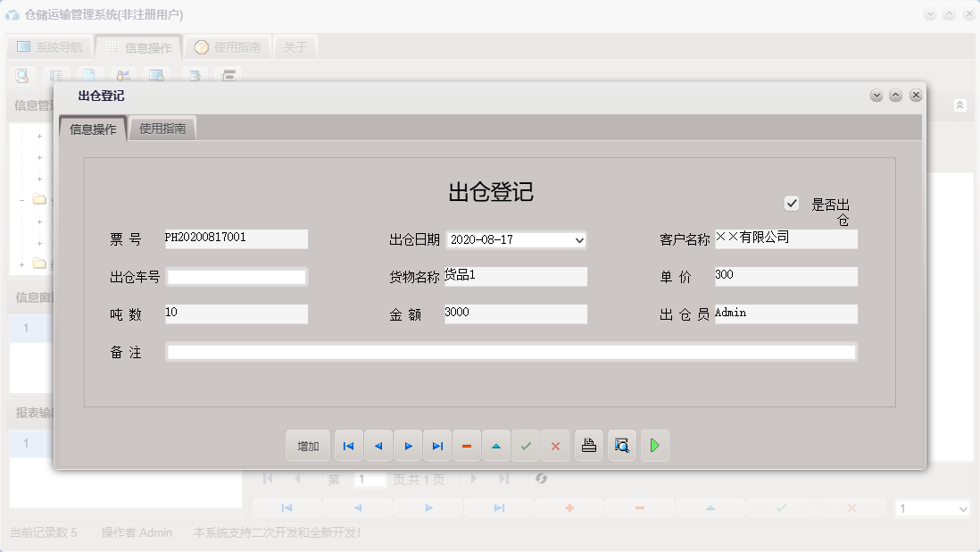Advance to the next record
This screenshot has width=980, height=552.
pos(408,446)
